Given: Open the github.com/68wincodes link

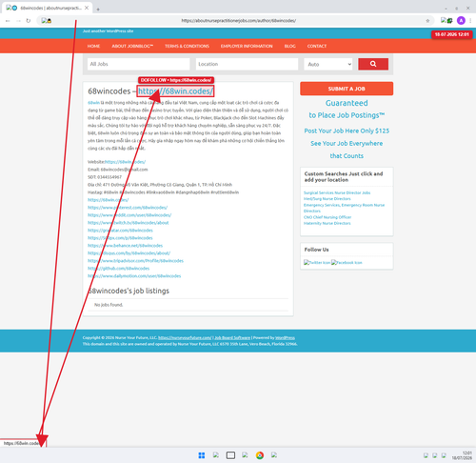Looking at the screenshot, I should coord(119,269).
